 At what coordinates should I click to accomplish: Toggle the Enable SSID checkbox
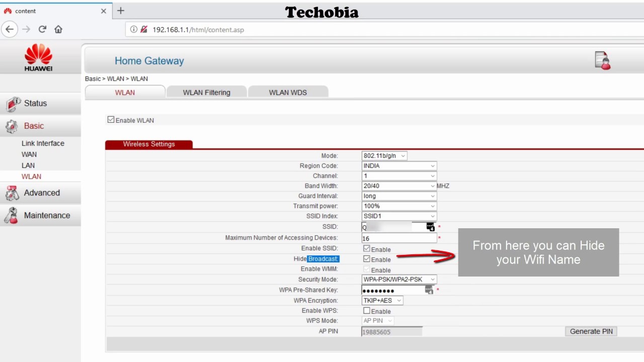pyautogui.click(x=367, y=248)
